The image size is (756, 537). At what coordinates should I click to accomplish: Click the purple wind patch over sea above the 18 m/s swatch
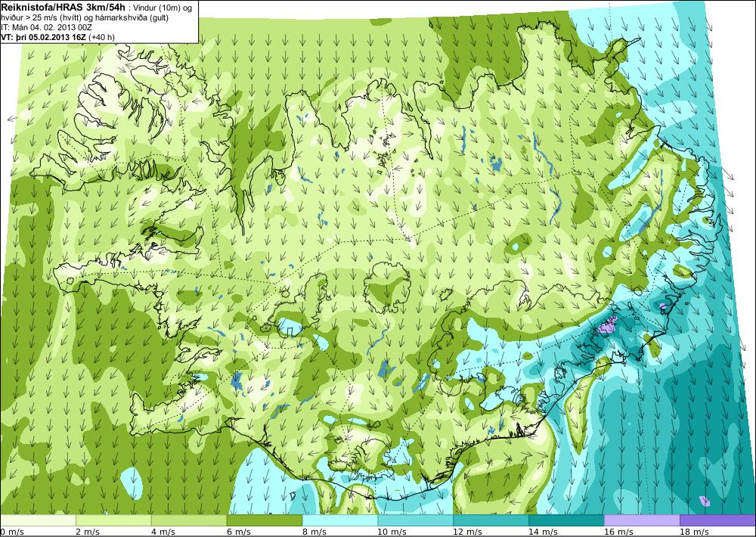point(705,501)
